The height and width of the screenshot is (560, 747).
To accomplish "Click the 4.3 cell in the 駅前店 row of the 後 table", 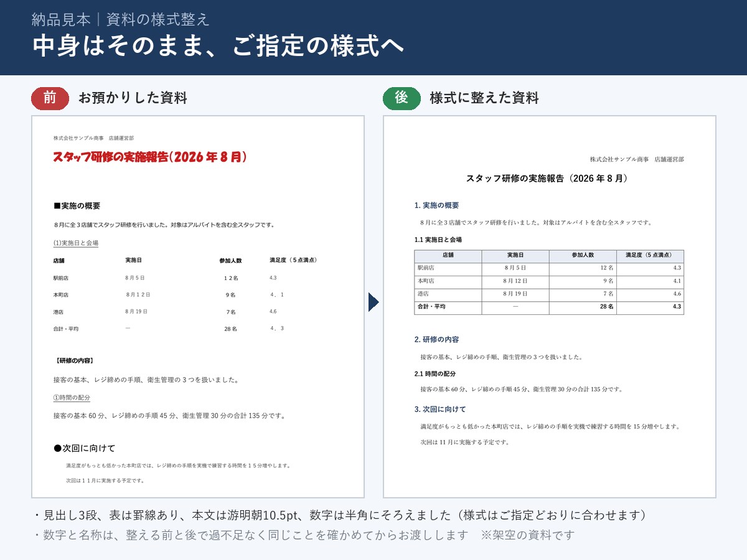I will pyautogui.click(x=650, y=268).
